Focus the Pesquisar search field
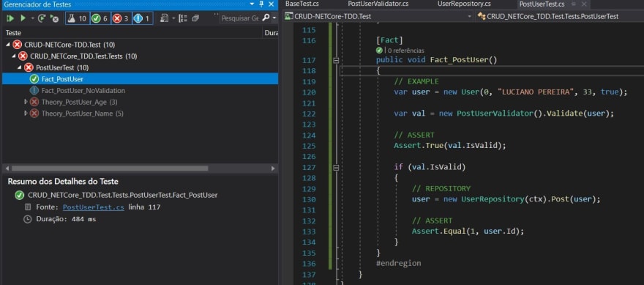This screenshot has width=644, height=285. 240,18
